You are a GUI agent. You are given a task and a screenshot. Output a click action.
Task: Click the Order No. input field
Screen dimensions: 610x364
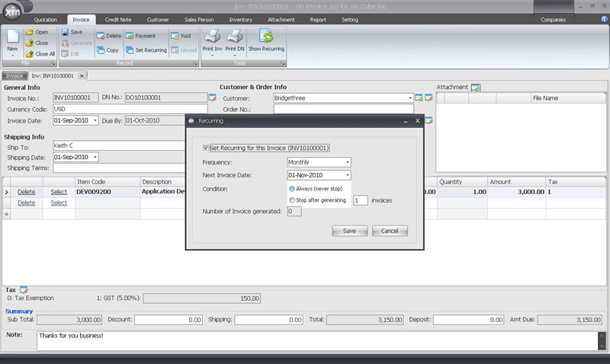pos(343,109)
